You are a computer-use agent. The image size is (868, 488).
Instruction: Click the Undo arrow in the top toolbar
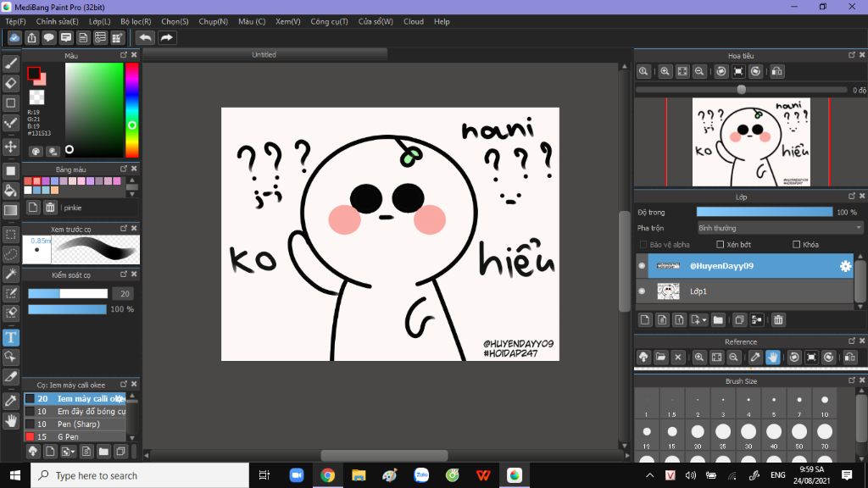tap(145, 37)
